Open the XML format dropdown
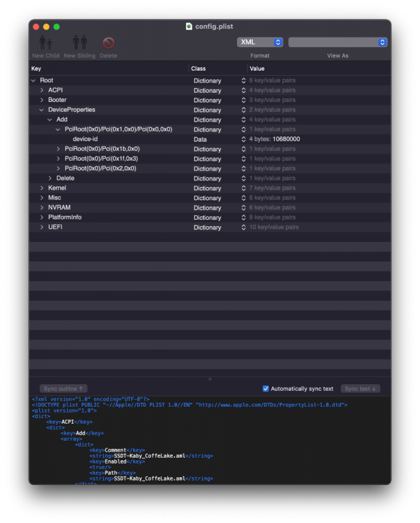Viewport: 420px width, 523px height. point(259,42)
